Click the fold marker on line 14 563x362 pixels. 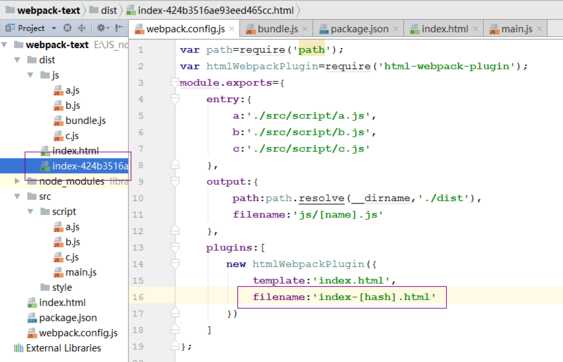pos(175,264)
